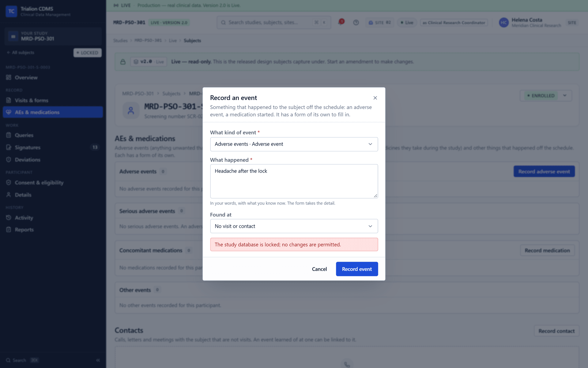Open Reports in sidebar
588x368 pixels.
(x=53, y=230)
